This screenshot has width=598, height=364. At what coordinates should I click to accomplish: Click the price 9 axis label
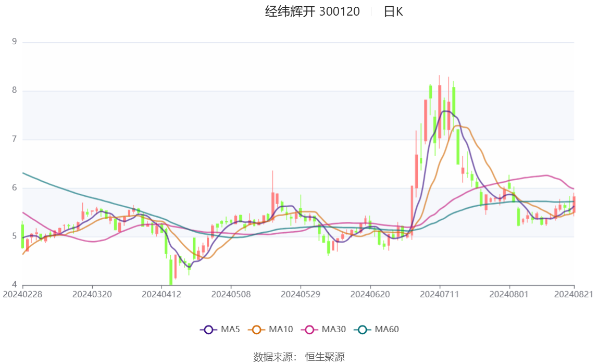tap(15, 42)
